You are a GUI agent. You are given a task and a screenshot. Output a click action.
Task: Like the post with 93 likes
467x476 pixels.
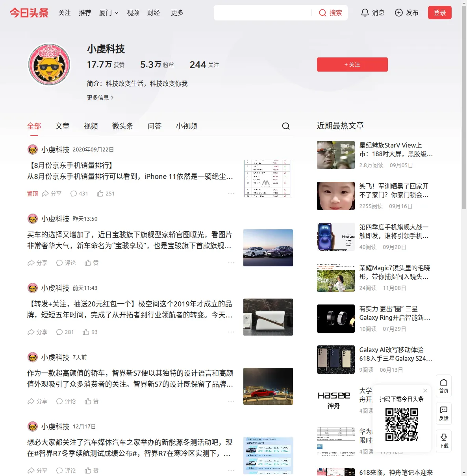click(90, 332)
